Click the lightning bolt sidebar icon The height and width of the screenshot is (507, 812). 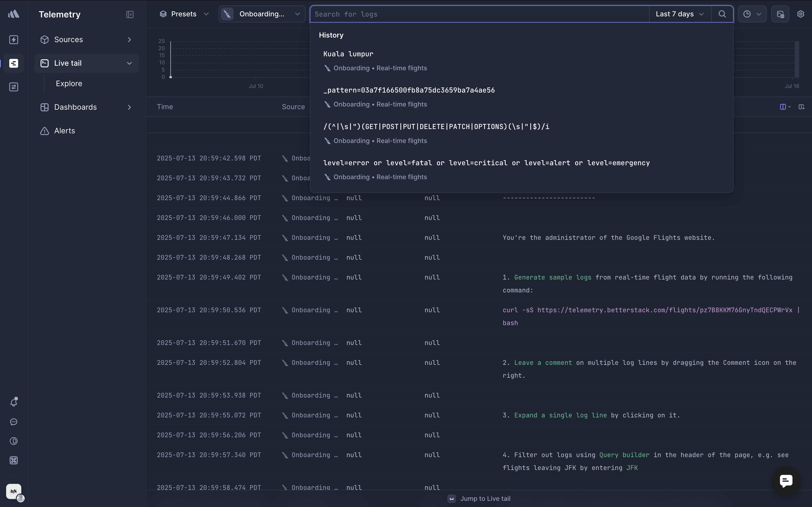14,40
